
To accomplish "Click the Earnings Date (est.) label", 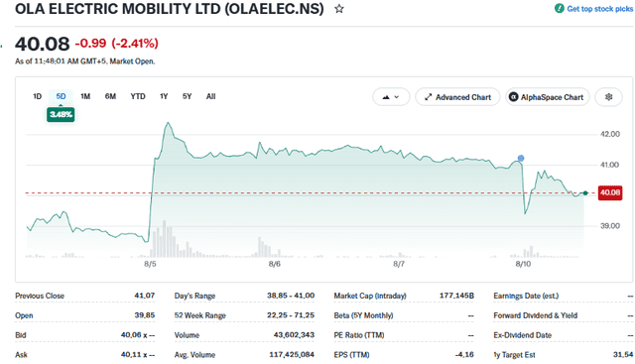I will click(x=526, y=296).
